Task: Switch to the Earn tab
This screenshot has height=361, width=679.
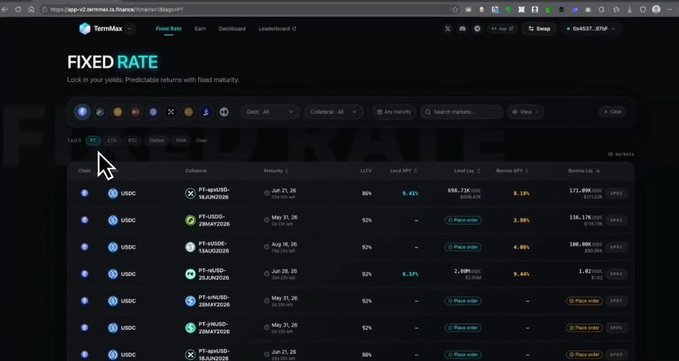Action: click(x=200, y=29)
